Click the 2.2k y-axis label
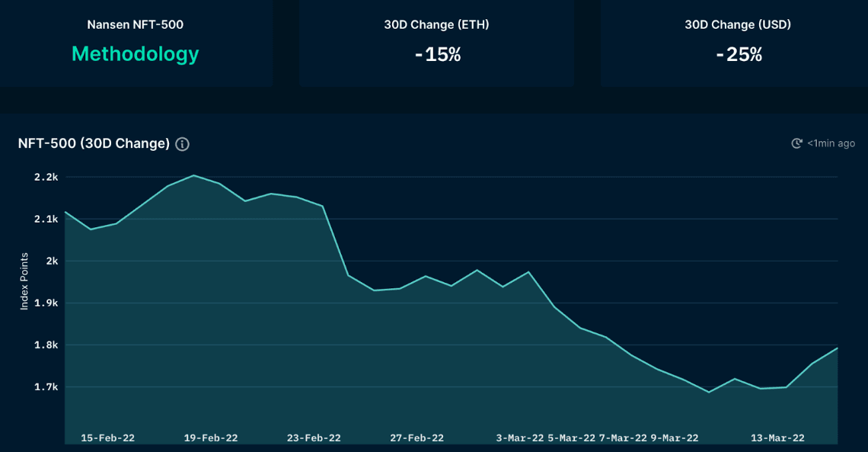Image resolution: width=868 pixels, height=452 pixels. point(47,177)
